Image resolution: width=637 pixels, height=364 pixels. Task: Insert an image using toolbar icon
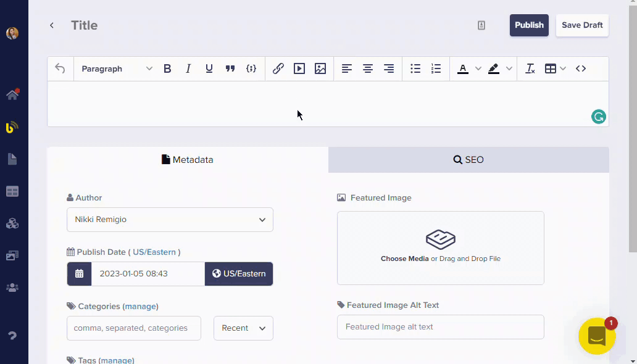tap(320, 68)
